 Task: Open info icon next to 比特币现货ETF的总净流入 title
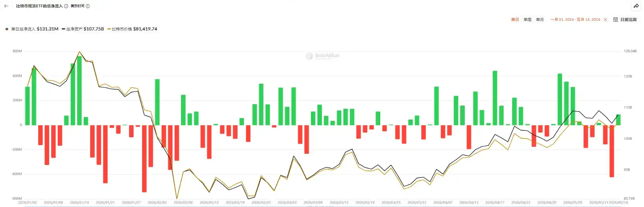66,6
